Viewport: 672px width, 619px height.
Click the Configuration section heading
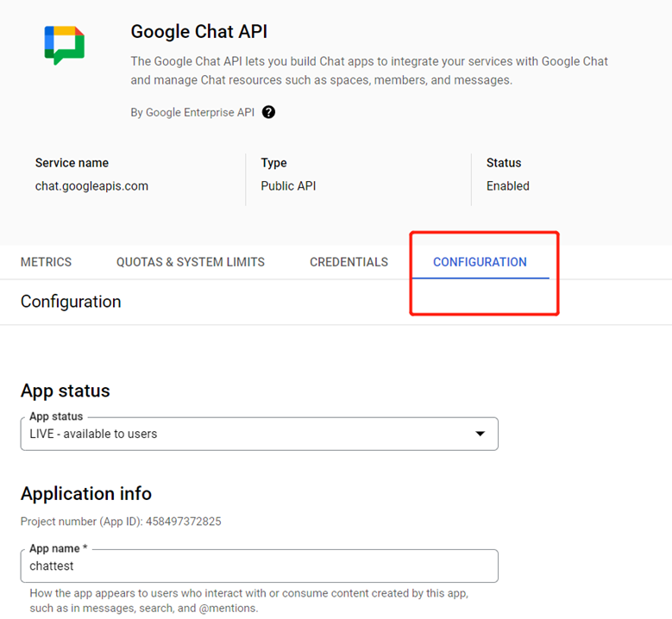71,302
